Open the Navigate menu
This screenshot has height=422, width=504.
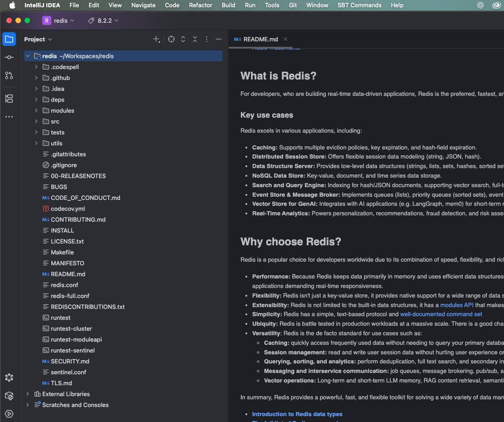click(x=143, y=5)
